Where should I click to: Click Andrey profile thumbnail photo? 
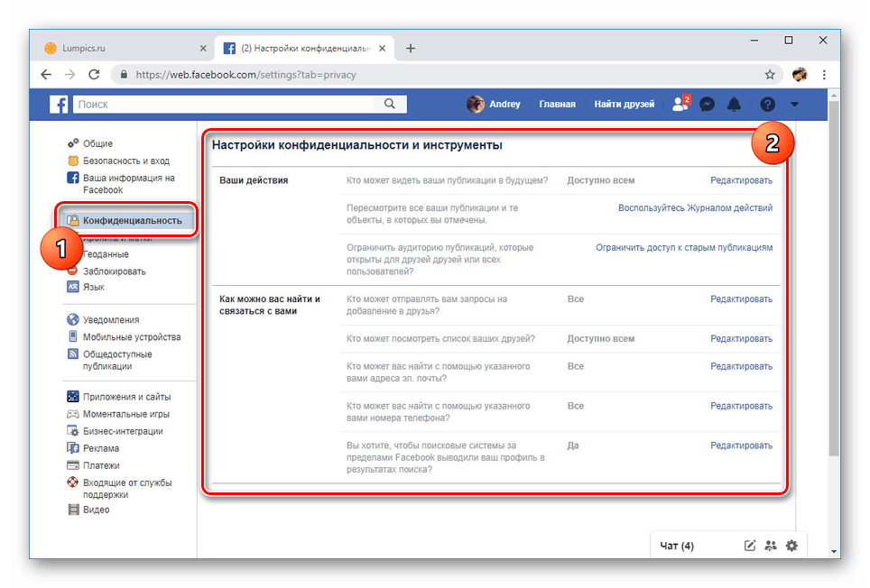coord(474,104)
